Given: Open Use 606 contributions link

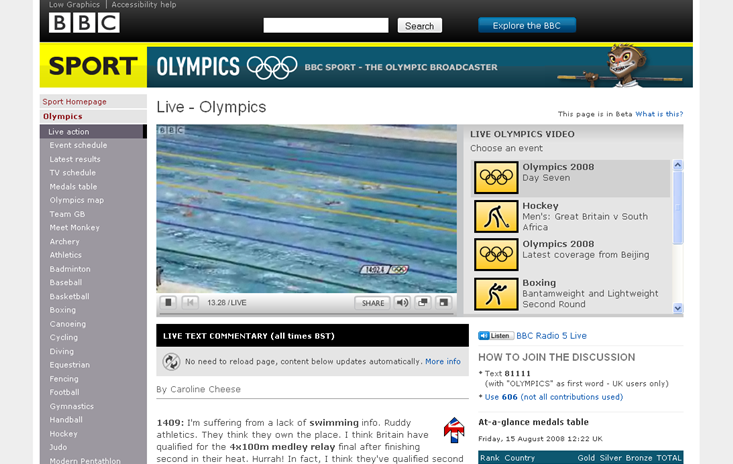Looking at the screenshot, I should pos(554,397).
